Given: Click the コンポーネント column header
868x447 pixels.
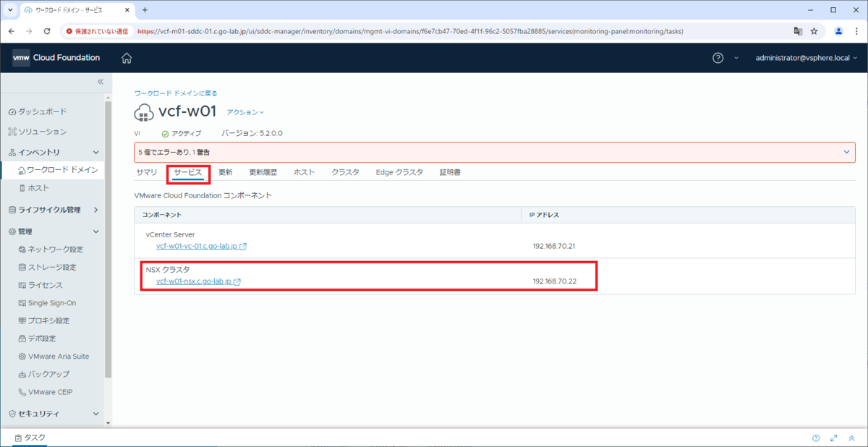Looking at the screenshot, I should [x=161, y=215].
